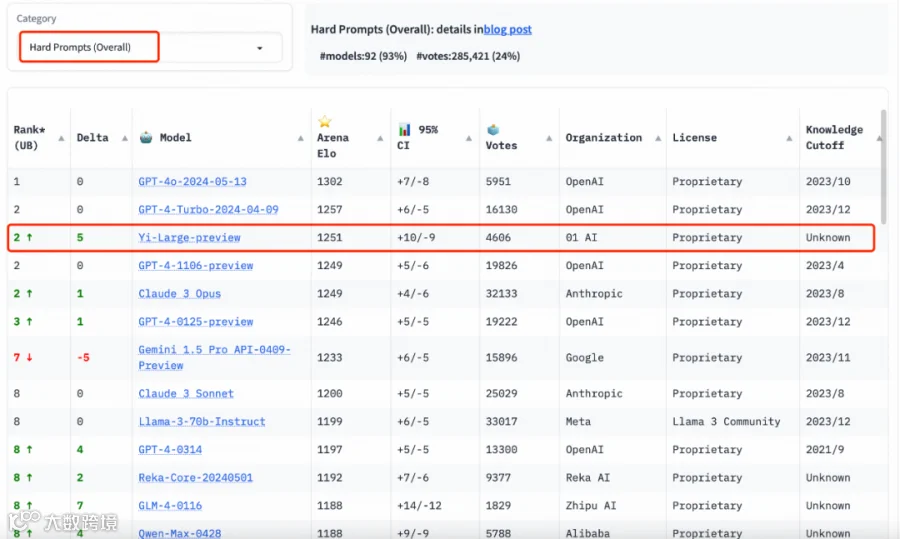Image resolution: width=900 pixels, height=539 pixels.
Task: Click the 95% CI sort arrow
Action: point(468,138)
